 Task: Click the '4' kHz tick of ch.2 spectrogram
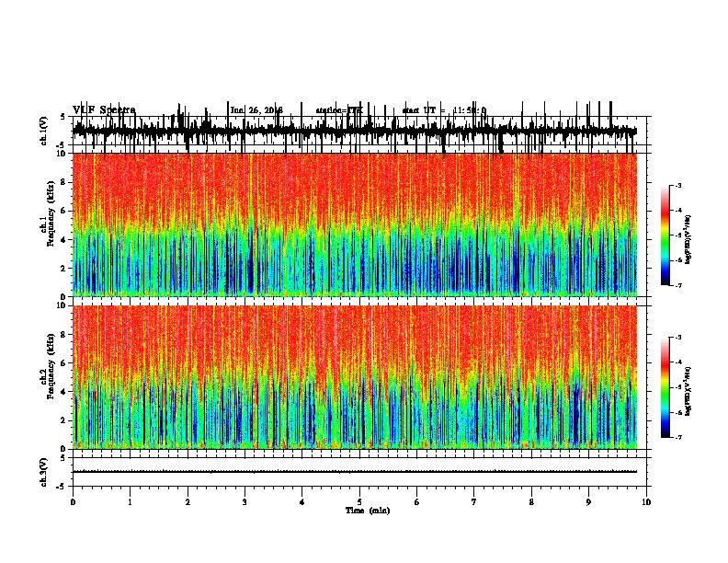(x=64, y=392)
